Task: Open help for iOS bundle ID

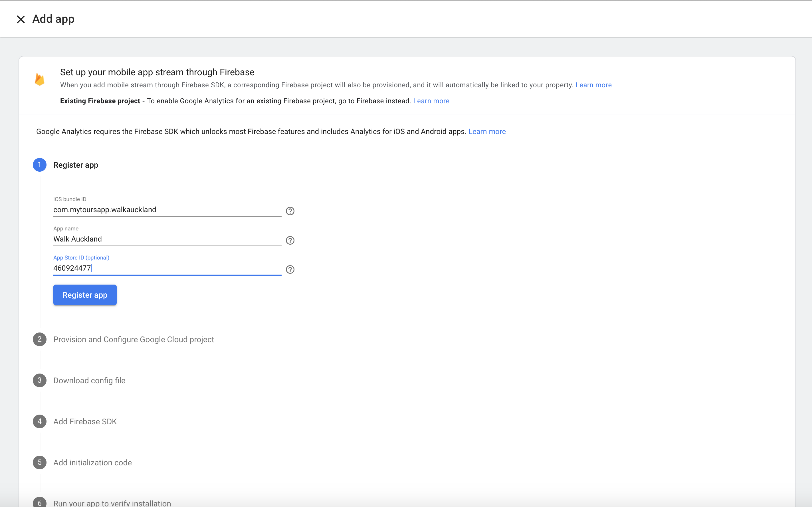Action: [290, 211]
